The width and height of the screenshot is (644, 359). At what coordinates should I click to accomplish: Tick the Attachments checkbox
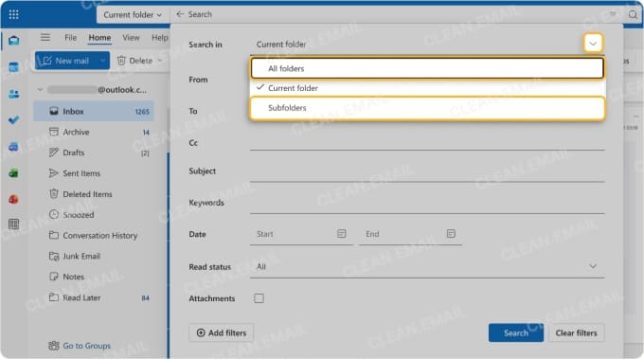pos(259,298)
